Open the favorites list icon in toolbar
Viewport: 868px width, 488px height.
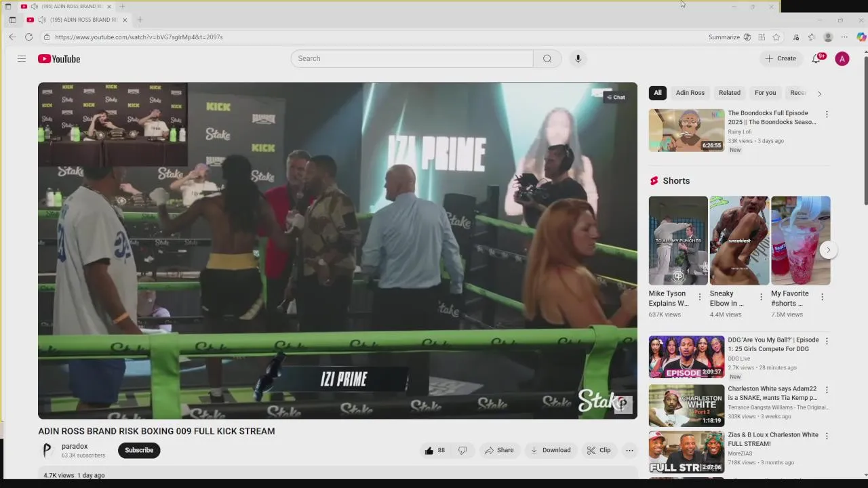pos(811,37)
